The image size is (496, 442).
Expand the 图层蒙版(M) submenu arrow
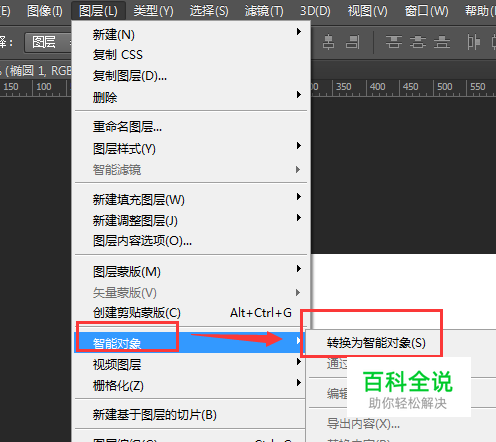click(x=299, y=269)
